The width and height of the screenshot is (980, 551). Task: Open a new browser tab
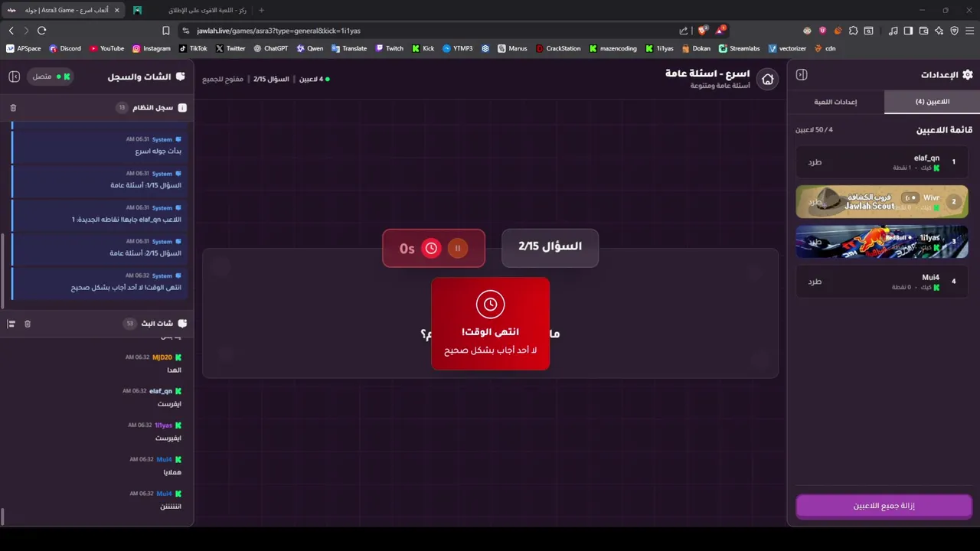coord(261,10)
